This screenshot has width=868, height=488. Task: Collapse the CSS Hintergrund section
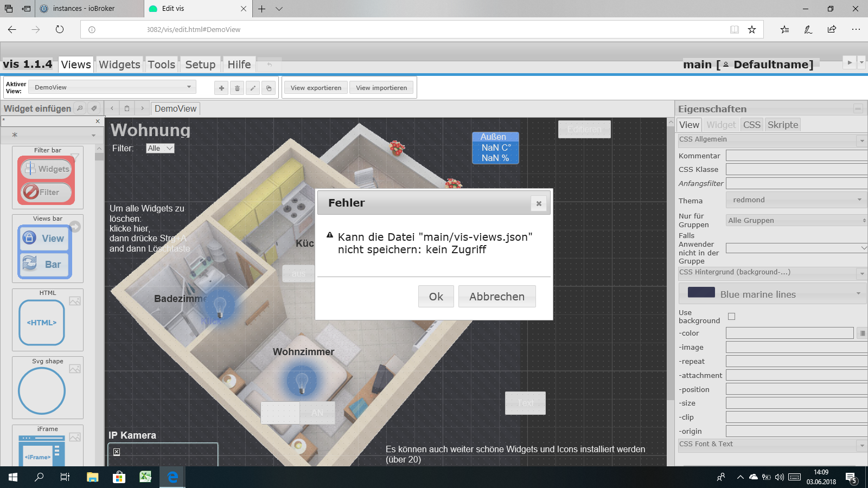(862, 273)
